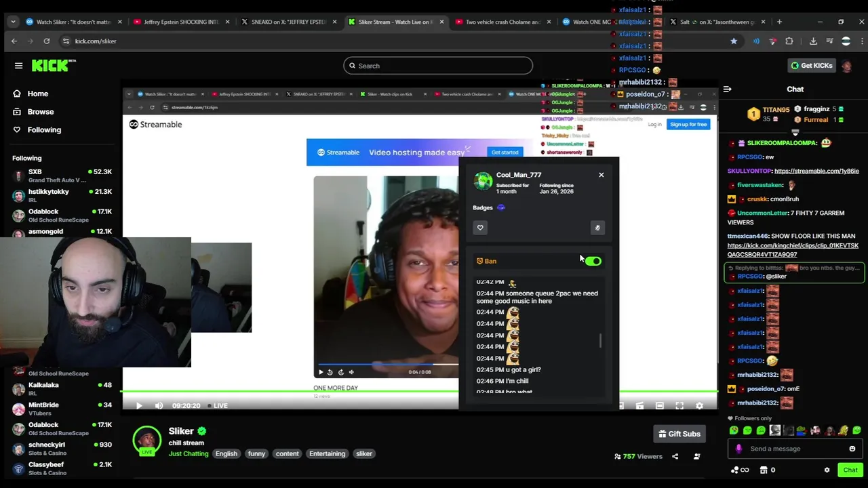Open kick.com kingchief clip link in chat
868x488 pixels.
pyautogui.click(x=793, y=250)
